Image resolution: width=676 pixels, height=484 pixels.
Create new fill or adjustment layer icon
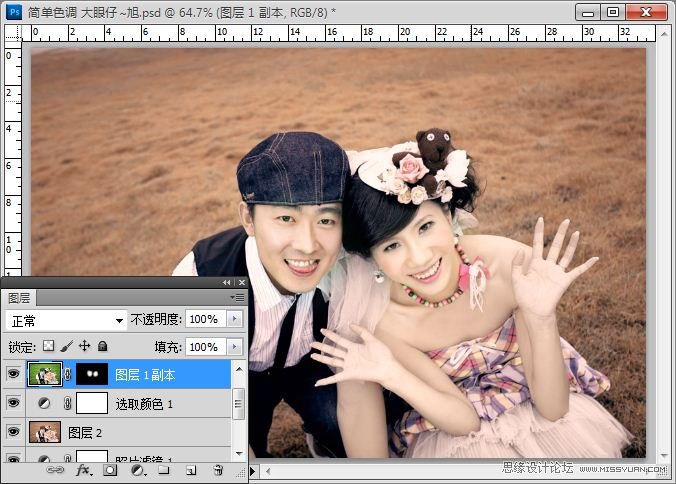tap(138, 470)
